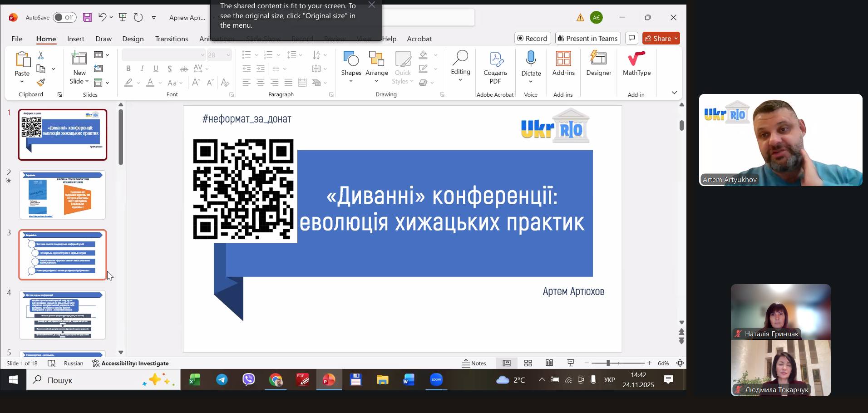The height and width of the screenshot is (413, 868).
Task: Collapse the ribbon with the chevron
Action: pyautogui.click(x=674, y=93)
